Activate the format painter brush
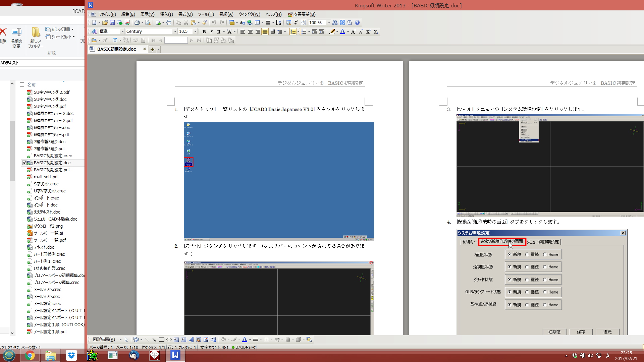Image resolution: width=644 pixels, height=362 pixels. (x=205, y=23)
